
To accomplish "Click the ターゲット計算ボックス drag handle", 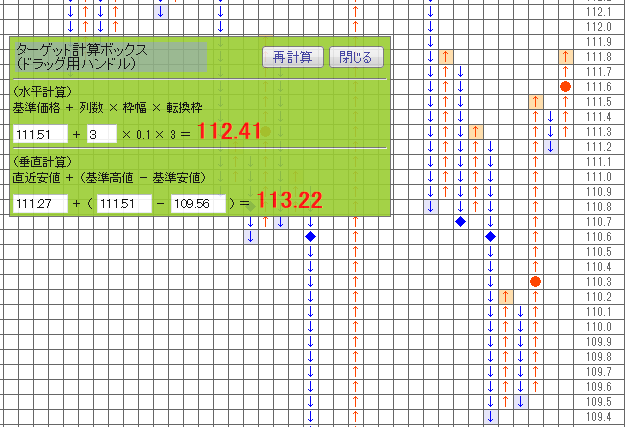I will point(110,57).
